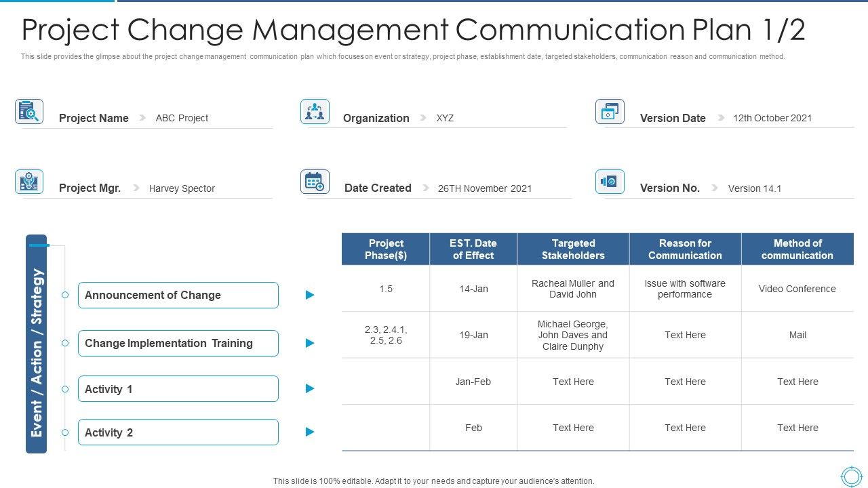Screen dimensions: 868x488
Task: Select the circle bullet beside Activity 1
Action: click(x=65, y=389)
